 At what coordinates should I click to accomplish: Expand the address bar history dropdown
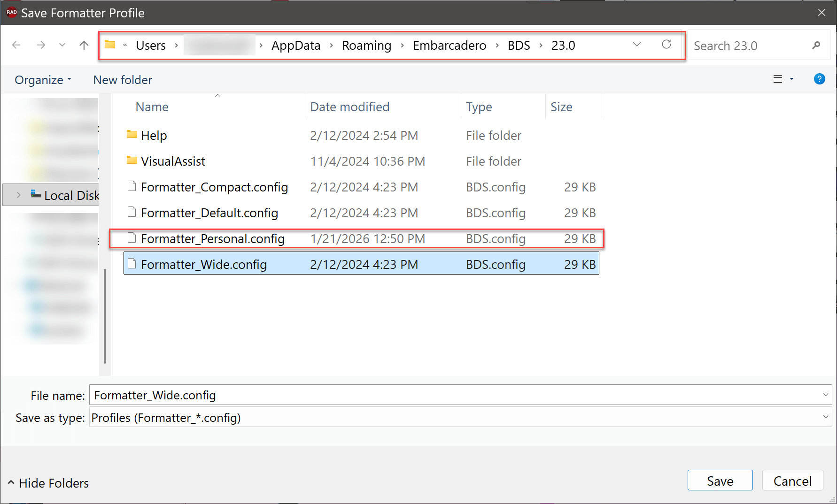[x=637, y=45]
